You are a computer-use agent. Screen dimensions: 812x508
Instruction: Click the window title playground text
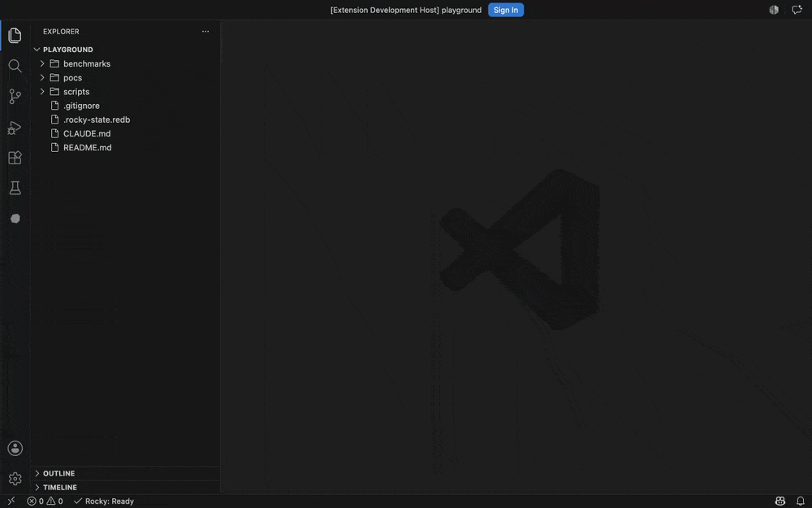(x=461, y=10)
